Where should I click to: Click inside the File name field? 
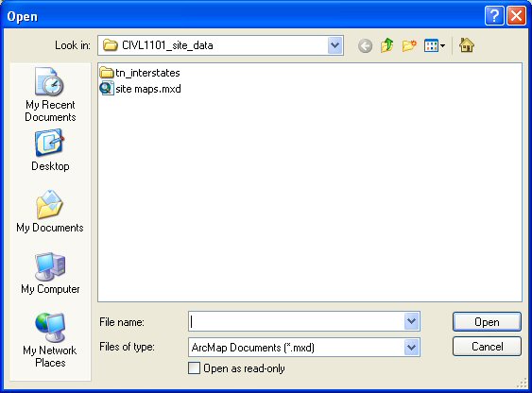click(x=296, y=321)
